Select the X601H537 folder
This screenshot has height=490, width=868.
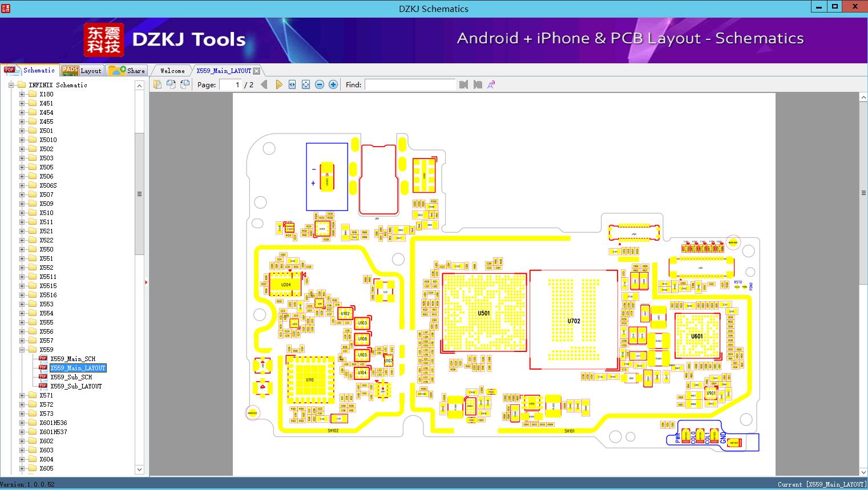[x=53, y=432]
